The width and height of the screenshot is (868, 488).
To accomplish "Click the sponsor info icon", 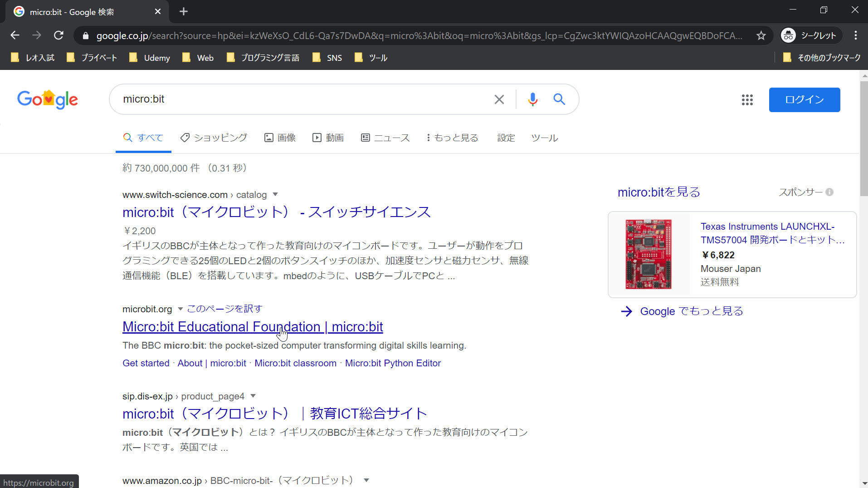I will click(x=829, y=192).
